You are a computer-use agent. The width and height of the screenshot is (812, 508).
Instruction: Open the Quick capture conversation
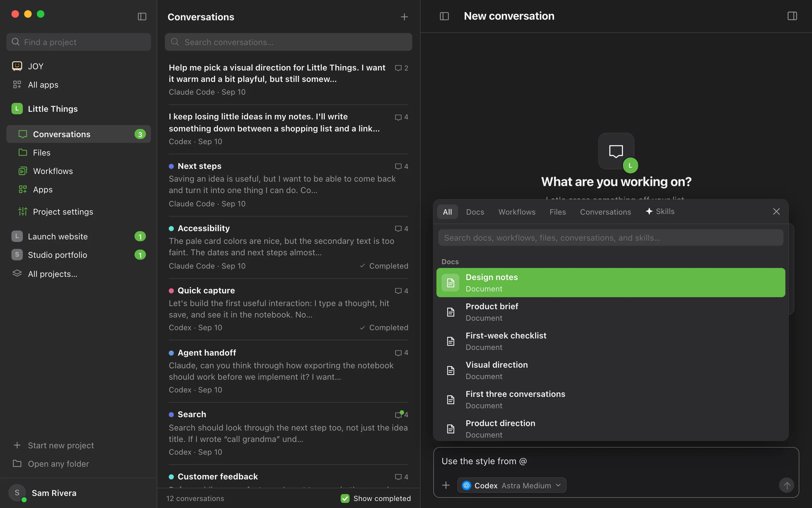[x=288, y=309]
